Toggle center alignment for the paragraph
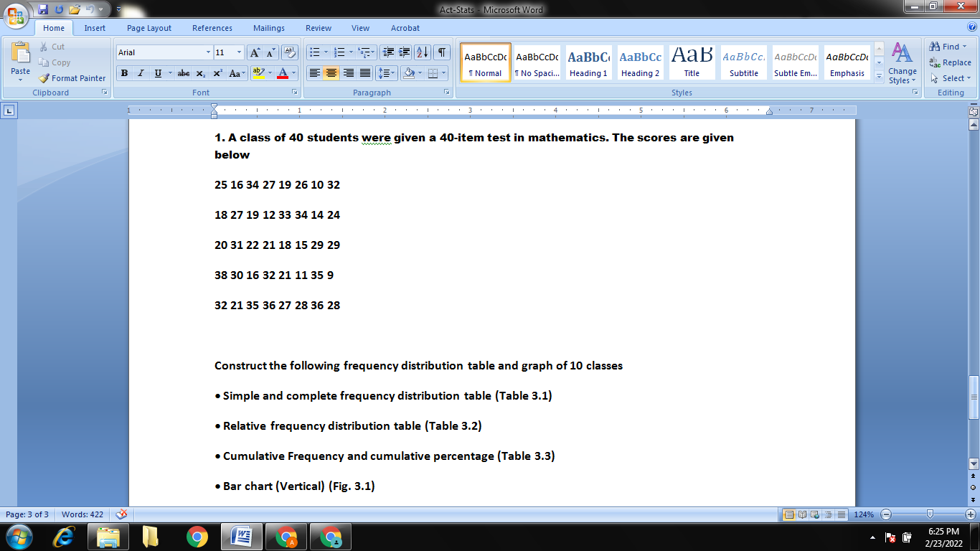The height and width of the screenshot is (551, 980). tap(332, 73)
